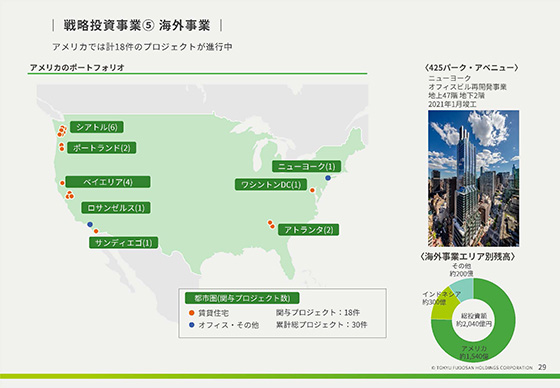The height and width of the screenshot is (388, 560).
Task: Click the 地上47階 地下2階 text line
Action: tap(456, 95)
